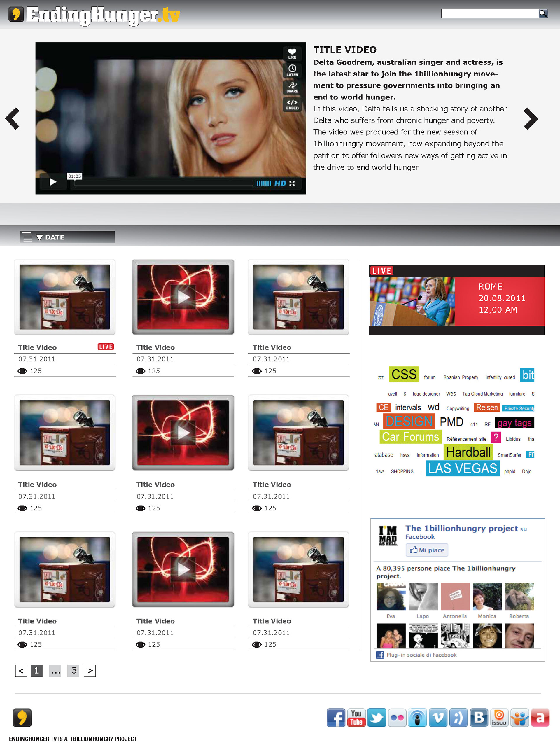Click next page arrow in pagination
560x745 pixels.
90,670
